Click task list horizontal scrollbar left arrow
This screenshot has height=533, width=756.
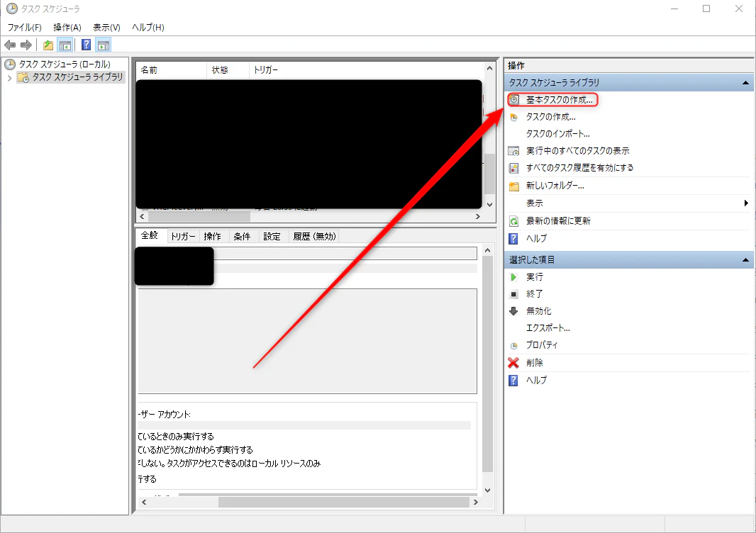pos(143,217)
